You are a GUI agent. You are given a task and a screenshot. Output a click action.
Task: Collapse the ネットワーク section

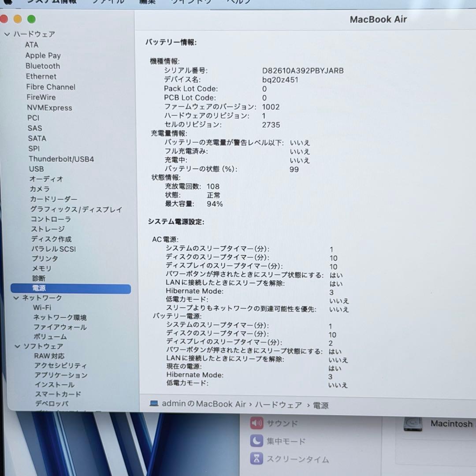16,298
